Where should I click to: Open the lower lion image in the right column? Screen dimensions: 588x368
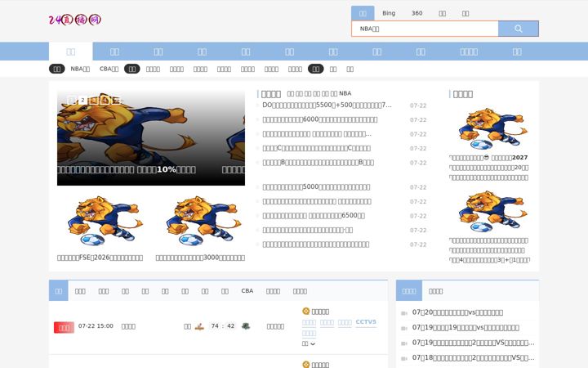492,212
